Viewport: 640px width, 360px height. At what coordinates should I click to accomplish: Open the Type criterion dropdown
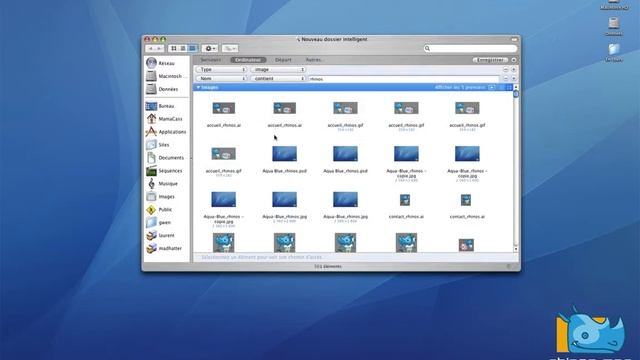click(x=221, y=70)
